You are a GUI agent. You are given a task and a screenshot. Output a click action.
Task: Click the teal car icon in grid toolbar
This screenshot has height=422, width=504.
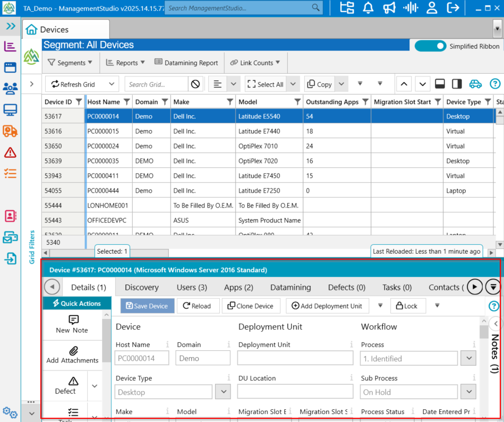pyautogui.click(x=475, y=84)
